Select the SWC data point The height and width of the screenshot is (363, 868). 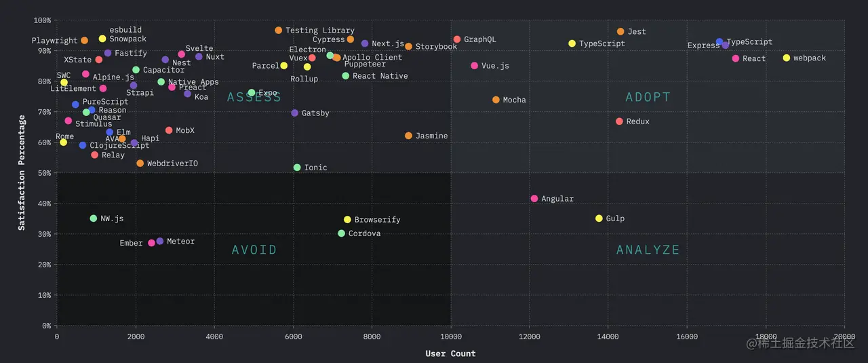(x=64, y=83)
